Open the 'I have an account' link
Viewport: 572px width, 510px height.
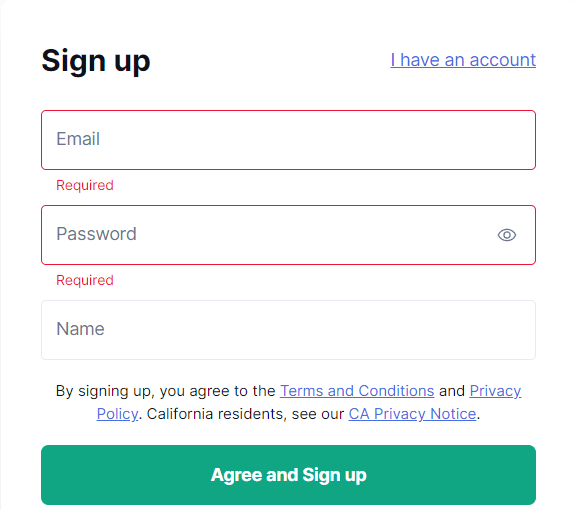463,60
